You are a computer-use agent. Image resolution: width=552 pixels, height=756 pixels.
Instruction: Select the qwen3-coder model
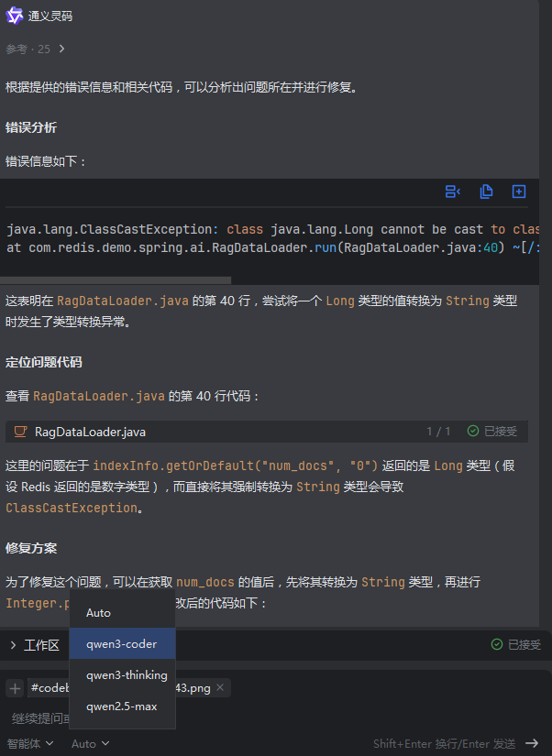point(121,644)
